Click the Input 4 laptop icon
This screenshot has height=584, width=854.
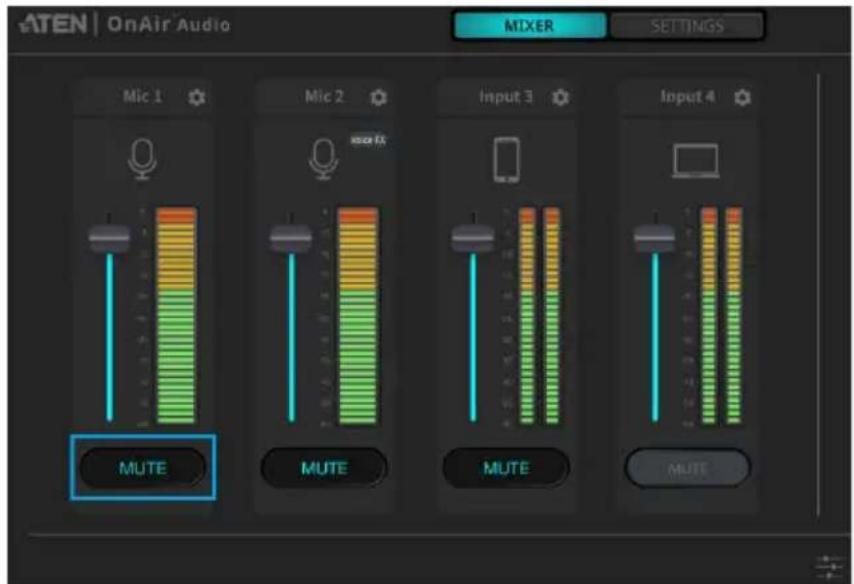click(696, 161)
